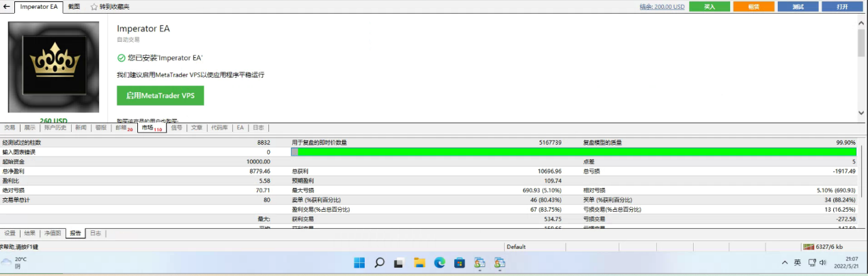Click the 启用MetaTrader VPS button
The image size is (868, 276).
point(160,96)
